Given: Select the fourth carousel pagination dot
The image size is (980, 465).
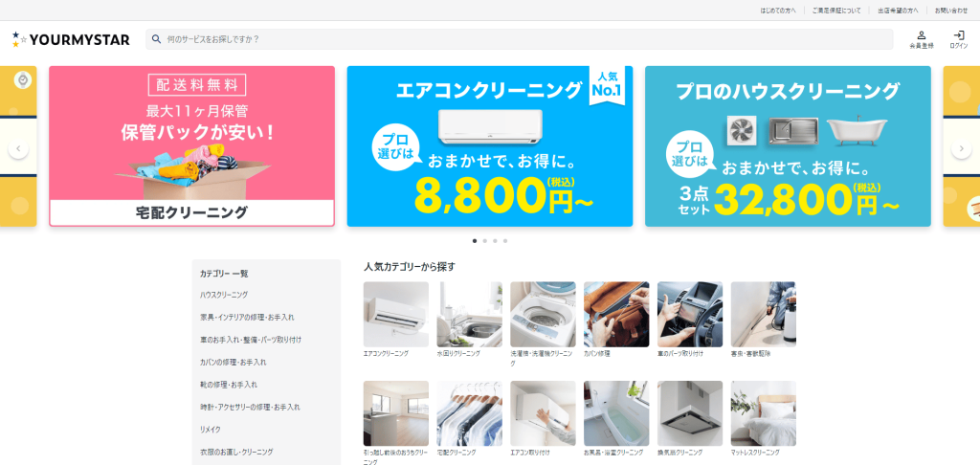Looking at the screenshot, I should (505, 240).
